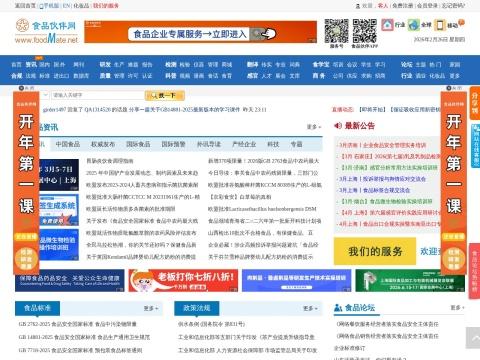The width and height of the screenshot is (480, 360).
Task: Open 合规 in the blue navigation bar
Action: tap(17, 76)
